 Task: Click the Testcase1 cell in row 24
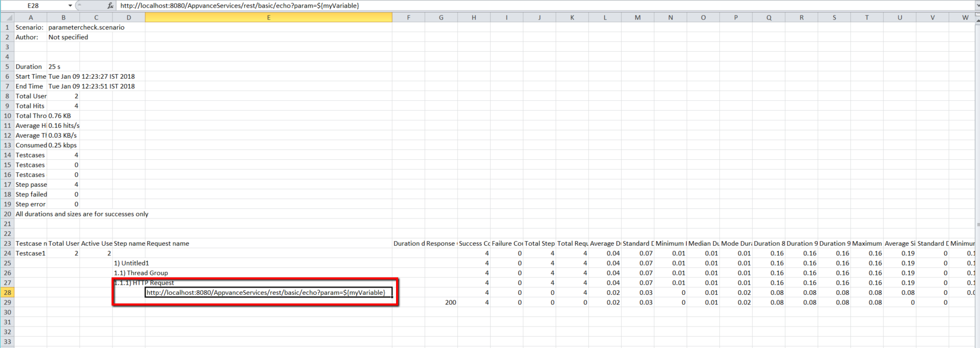[31, 253]
